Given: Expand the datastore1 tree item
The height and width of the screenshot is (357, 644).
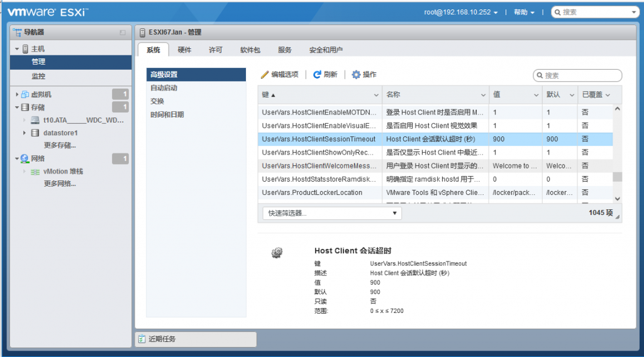Looking at the screenshot, I should click(25, 133).
